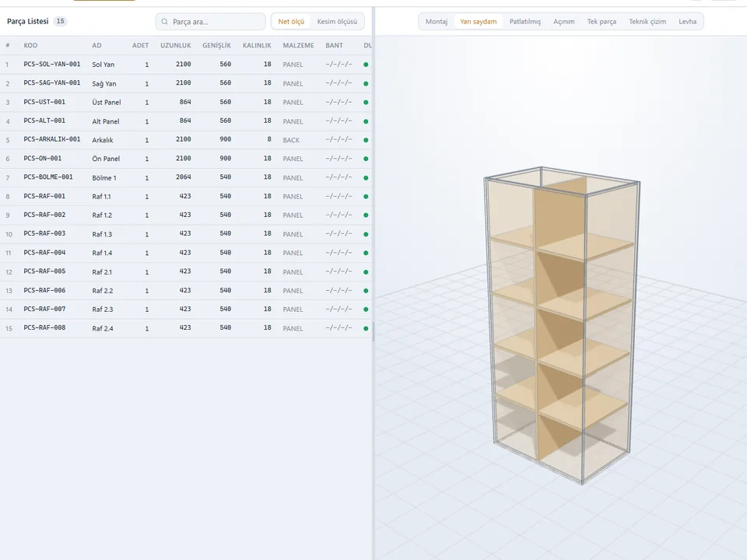The image size is (747, 560).
Task: Click the Raf 2.3 name cell
Action: tap(103, 310)
